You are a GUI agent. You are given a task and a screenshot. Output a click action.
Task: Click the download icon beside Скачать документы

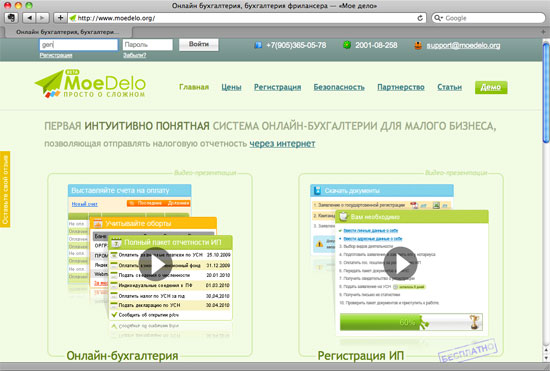pos(317,190)
